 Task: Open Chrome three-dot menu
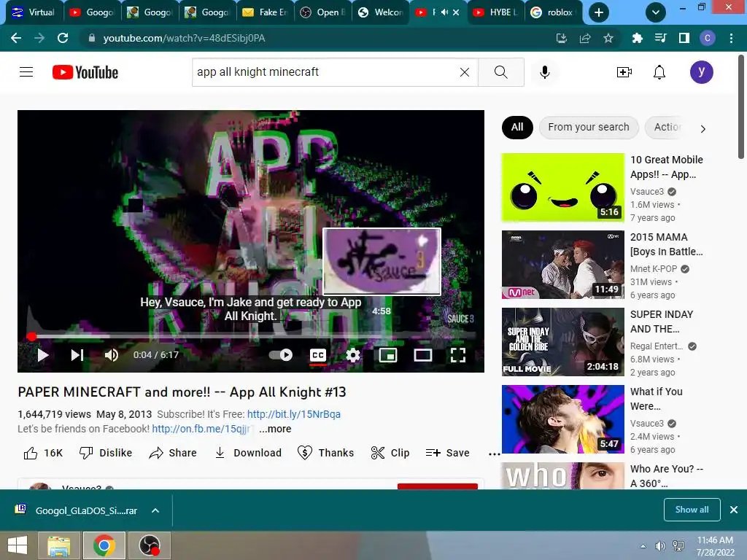(731, 38)
